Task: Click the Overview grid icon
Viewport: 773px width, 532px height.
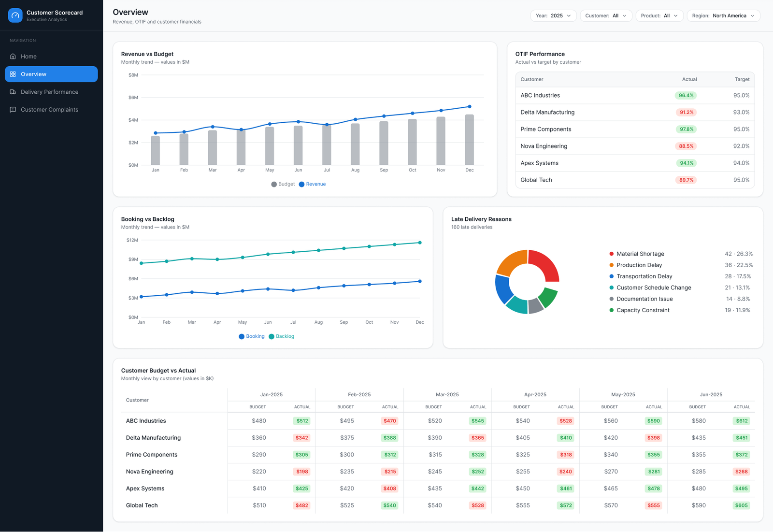Action: coord(13,74)
